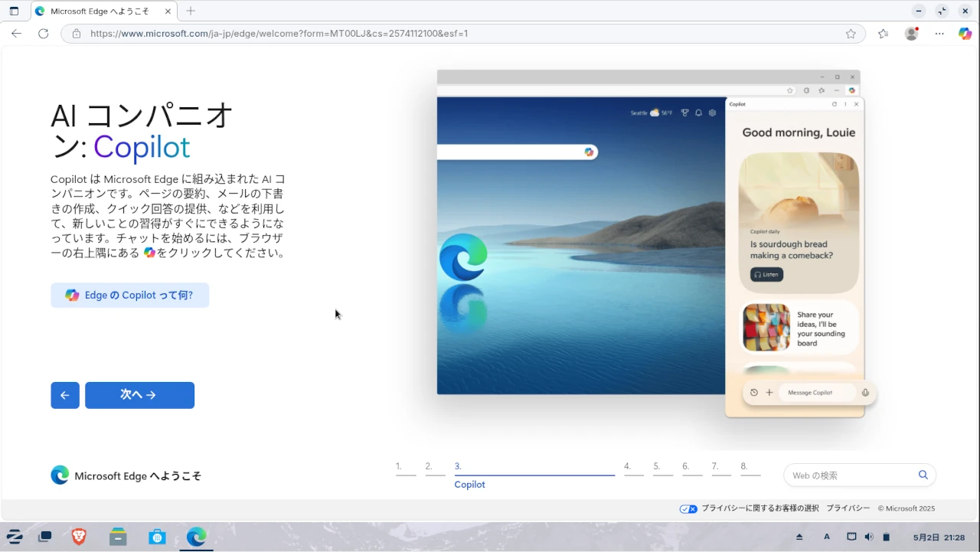Reload the page with refresh icon

click(44, 34)
